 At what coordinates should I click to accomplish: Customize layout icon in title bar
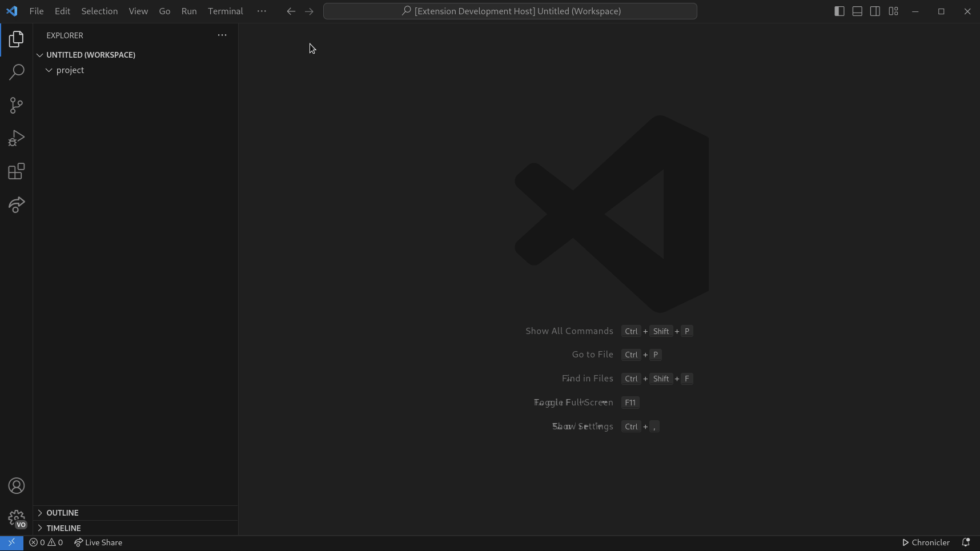coord(894,11)
